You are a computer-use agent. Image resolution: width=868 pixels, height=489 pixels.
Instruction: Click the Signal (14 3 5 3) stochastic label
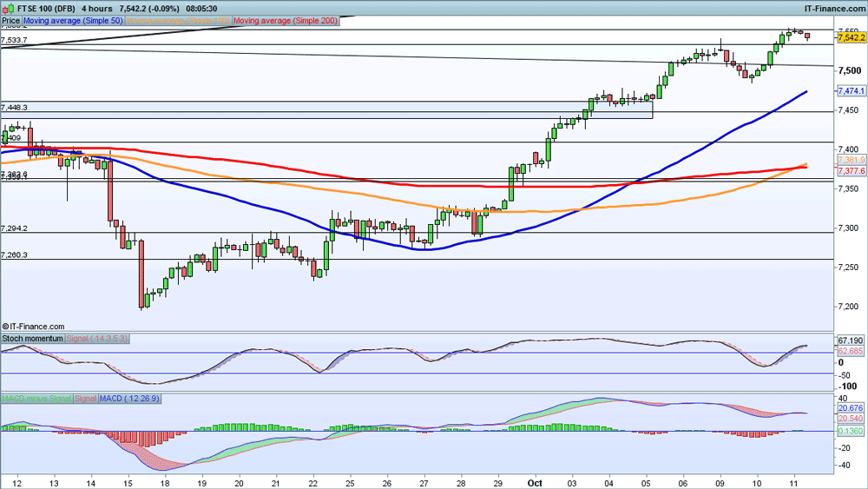[x=97, y=339]
